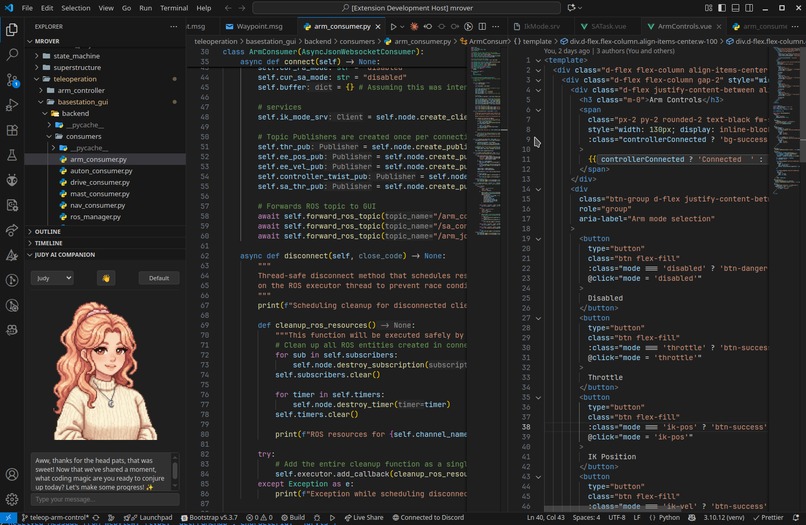The width and height of the screenshot is (806, 525).
Task: Click the notifications bell in status bar
Action: point(796,518)
